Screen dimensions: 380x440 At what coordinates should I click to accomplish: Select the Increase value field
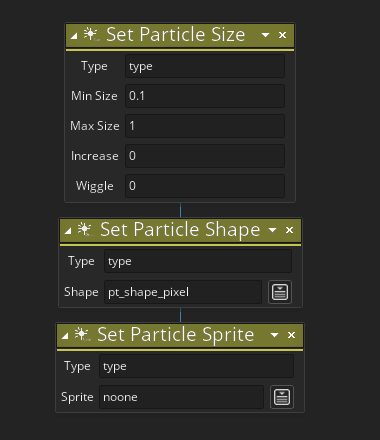pos(205,156)
